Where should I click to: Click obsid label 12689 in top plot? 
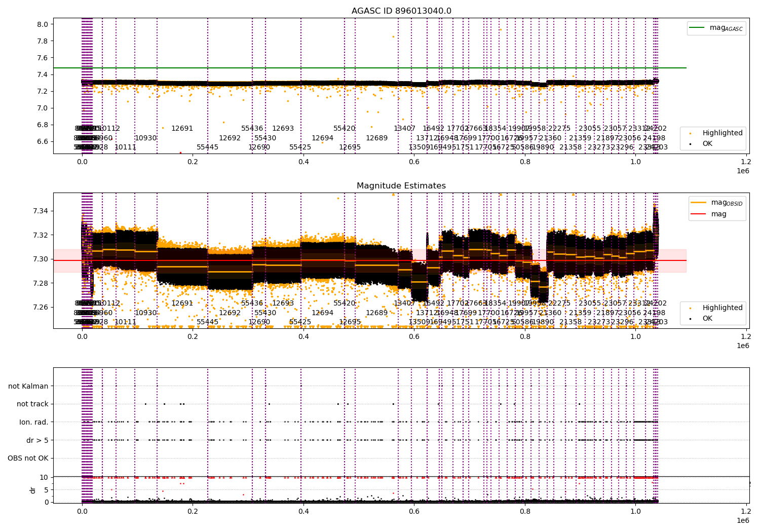tap(377, 138)
